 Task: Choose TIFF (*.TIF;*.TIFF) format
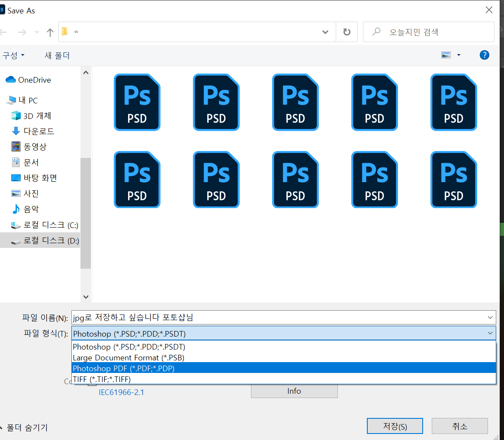point(283,379)
